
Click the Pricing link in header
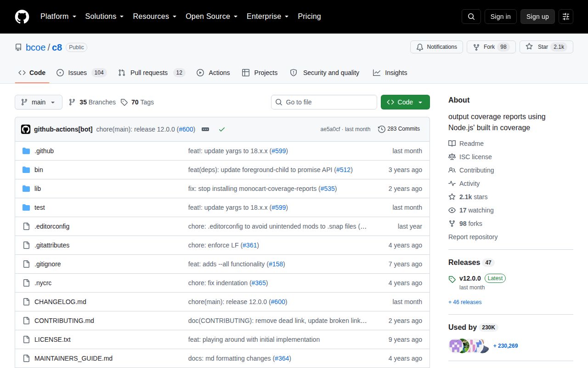point(309,17)
